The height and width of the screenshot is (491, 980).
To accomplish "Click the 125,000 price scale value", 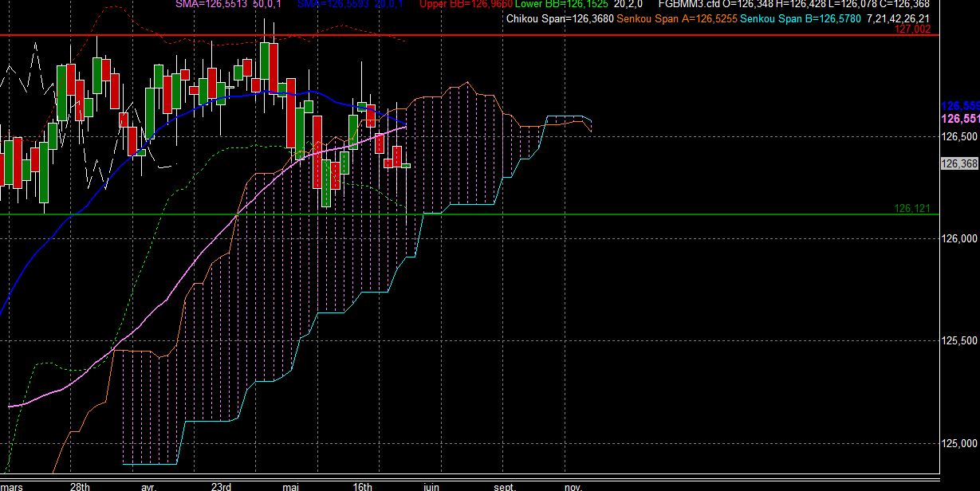I will [960, 443].
